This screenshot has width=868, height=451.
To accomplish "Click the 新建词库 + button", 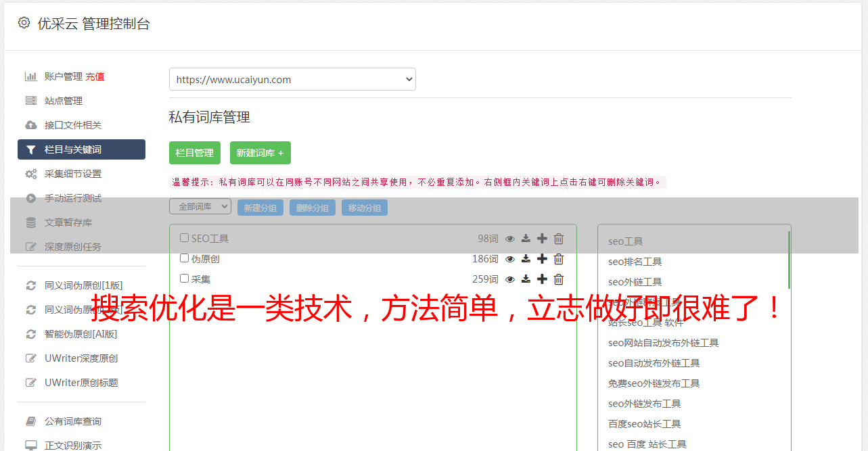I will [x=260, y=153].
